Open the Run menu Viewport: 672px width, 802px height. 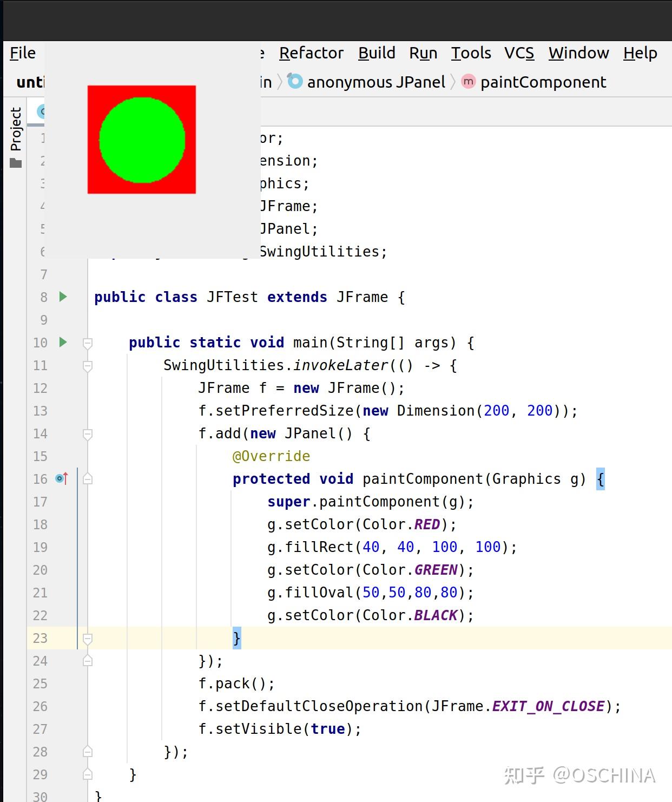[x=423, y=52]
